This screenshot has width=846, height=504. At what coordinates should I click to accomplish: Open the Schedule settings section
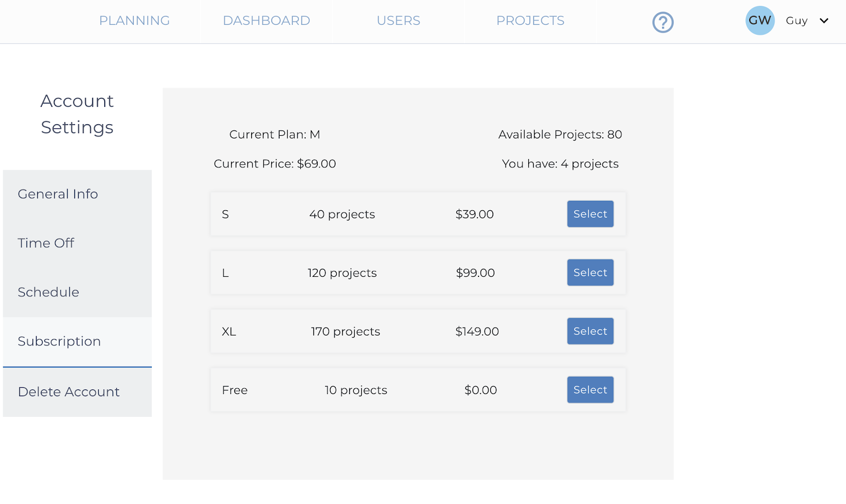pyautogui.click(x=48, y=292)
